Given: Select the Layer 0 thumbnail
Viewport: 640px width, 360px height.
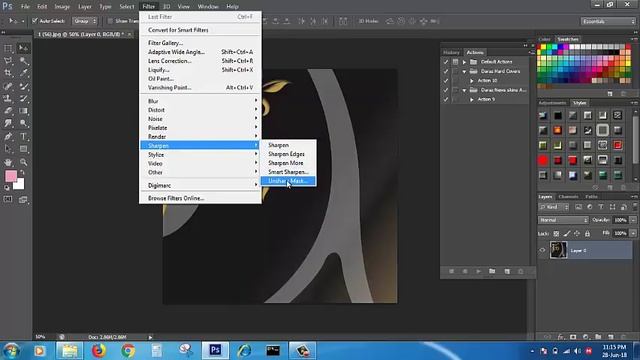Looking at the screenshot, I should coord(558,250).
